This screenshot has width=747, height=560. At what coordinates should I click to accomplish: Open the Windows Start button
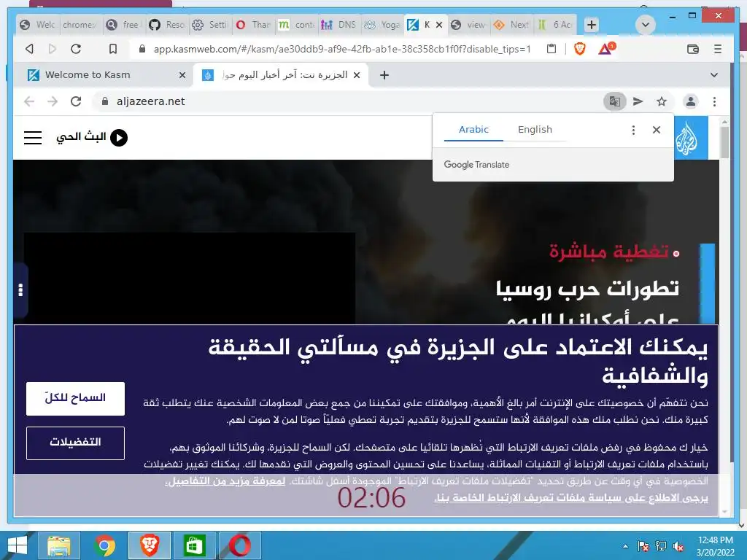pos(18,545)
